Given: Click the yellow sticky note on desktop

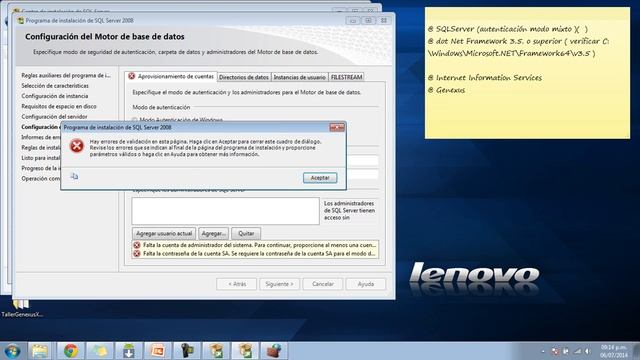Looking at the screenshot, I should [x=527, y=73].
